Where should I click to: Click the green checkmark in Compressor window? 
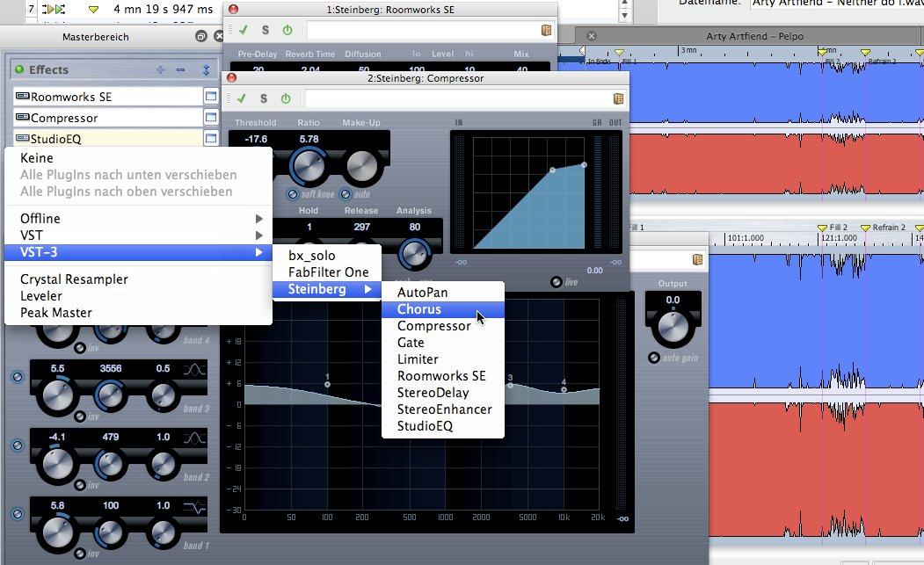coord(242,98)
